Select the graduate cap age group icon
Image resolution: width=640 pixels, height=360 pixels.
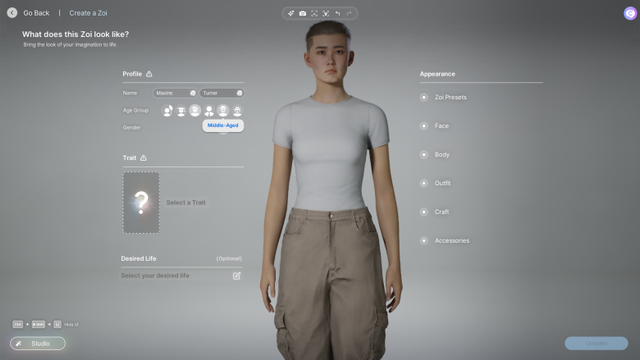(181, 111)
